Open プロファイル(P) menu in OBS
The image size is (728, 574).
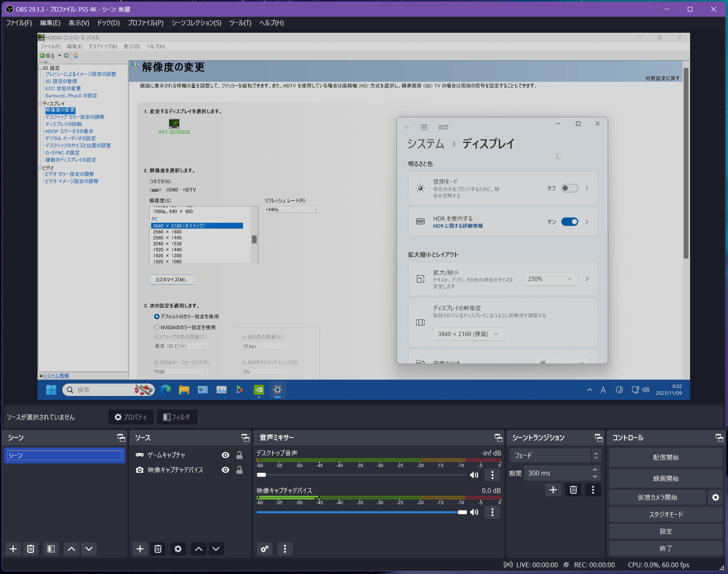point(146,23)
